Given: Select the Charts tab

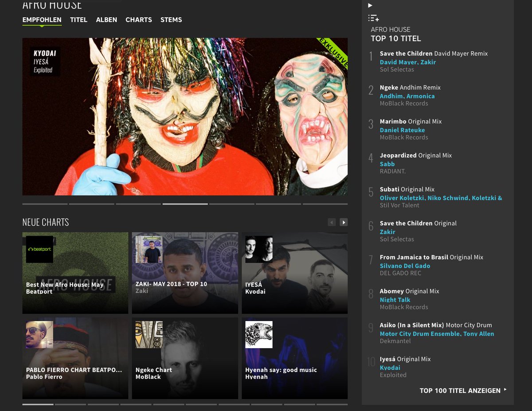Looking at the screenshot, I should 139,19.
